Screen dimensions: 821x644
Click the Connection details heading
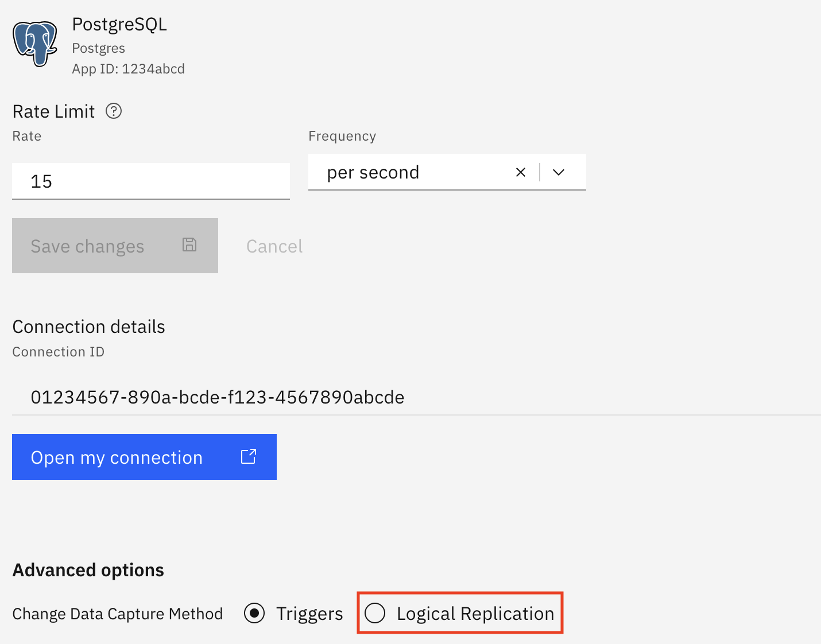(89, 327)
